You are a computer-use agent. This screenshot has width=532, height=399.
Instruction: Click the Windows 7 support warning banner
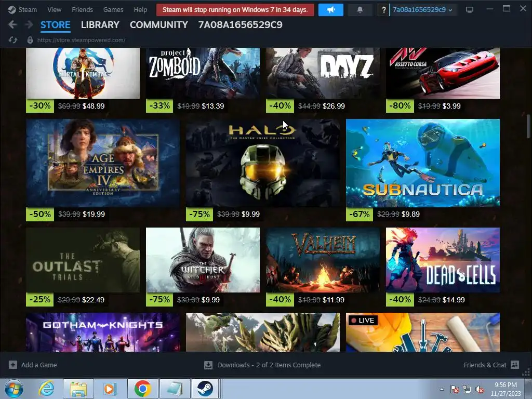click(235, 9)
